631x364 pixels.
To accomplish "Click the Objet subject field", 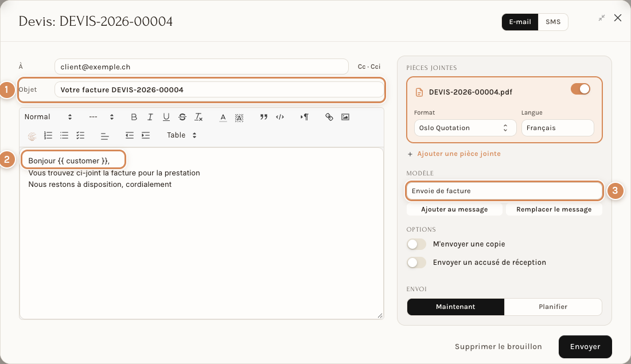I will click(219, 89).
